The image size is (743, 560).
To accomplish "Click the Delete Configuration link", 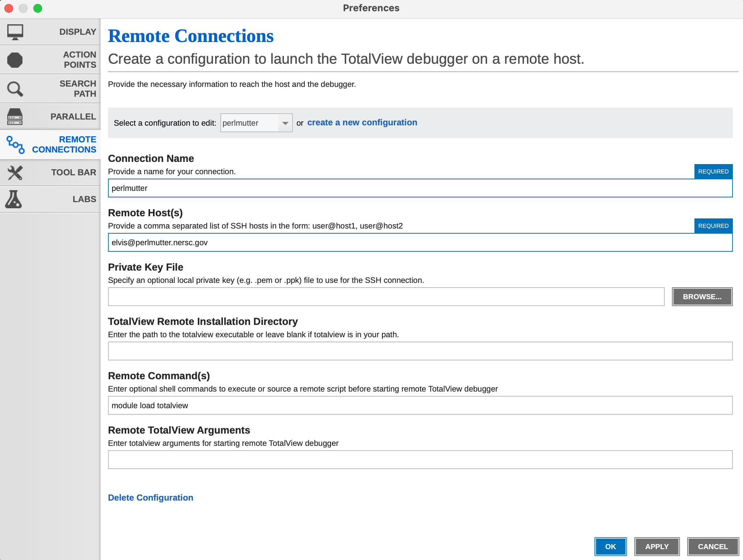I will tap(150, 498).
